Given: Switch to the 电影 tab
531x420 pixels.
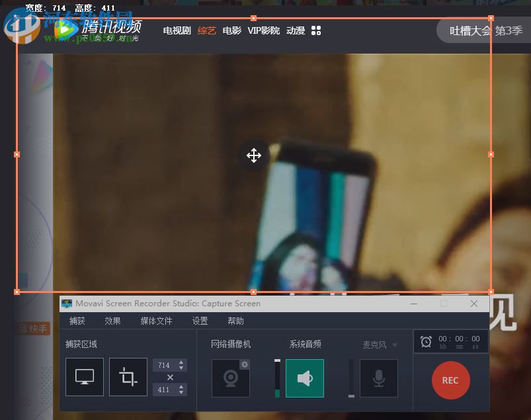Looking at the screenshot, I should [x=231, y=30].
